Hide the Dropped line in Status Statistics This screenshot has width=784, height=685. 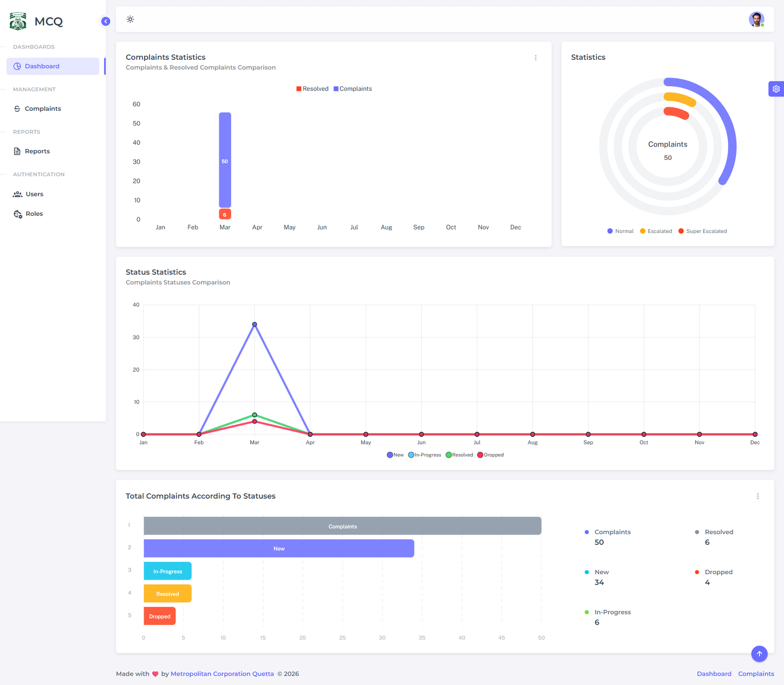point(490,455)
